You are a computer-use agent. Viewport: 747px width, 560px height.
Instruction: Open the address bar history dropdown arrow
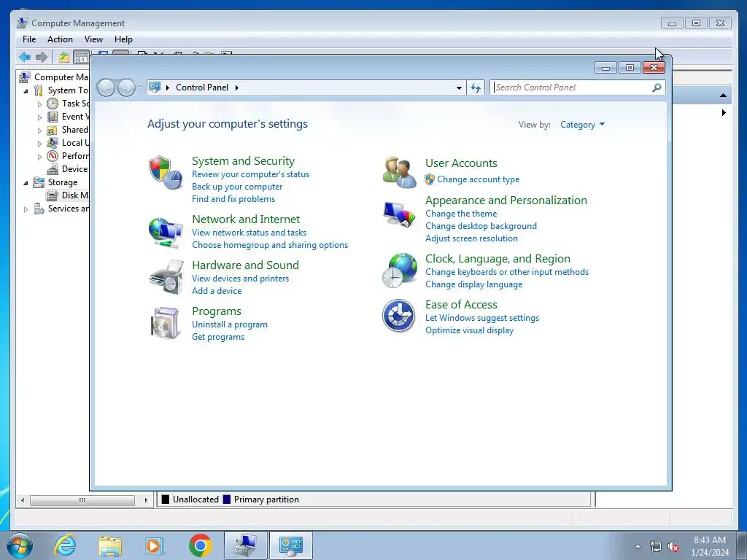tap(459, 87)
